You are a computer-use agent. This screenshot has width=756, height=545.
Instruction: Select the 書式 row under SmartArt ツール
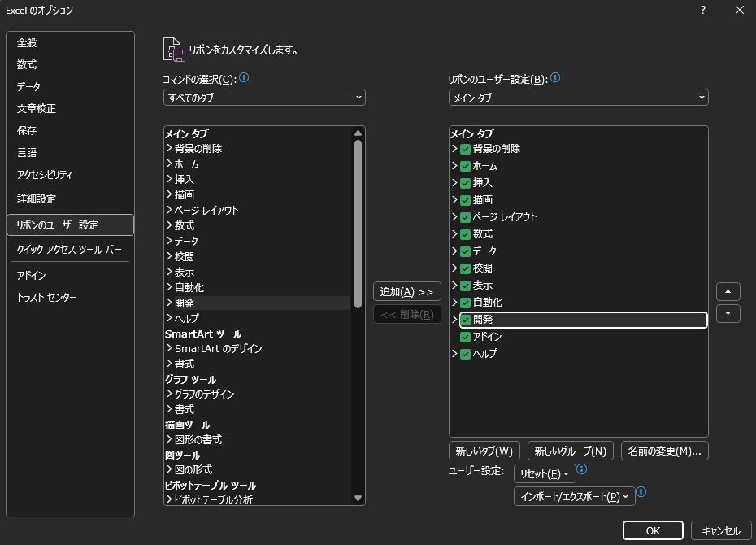click(x=185, y=364)
